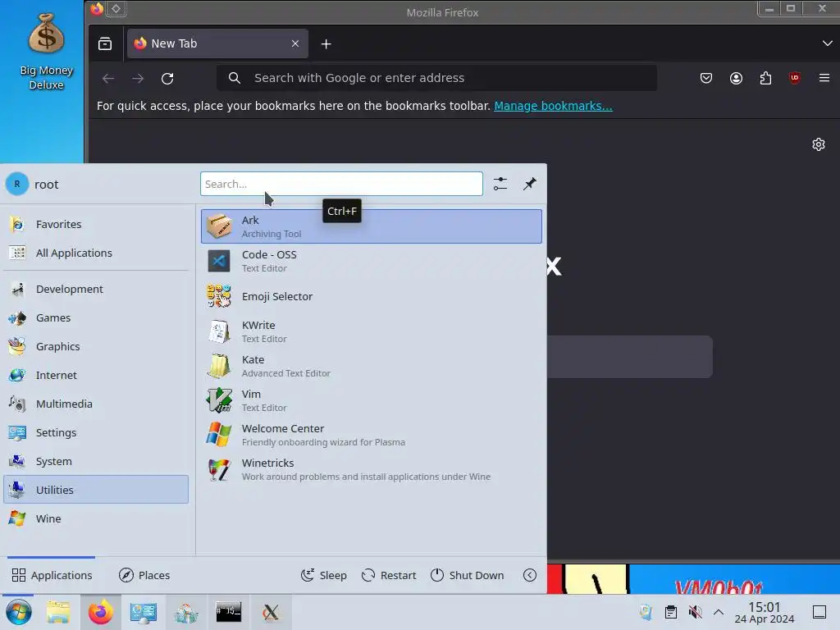Select Favorites category
This screenshot has height=630, width=840.
coord(96,224)
